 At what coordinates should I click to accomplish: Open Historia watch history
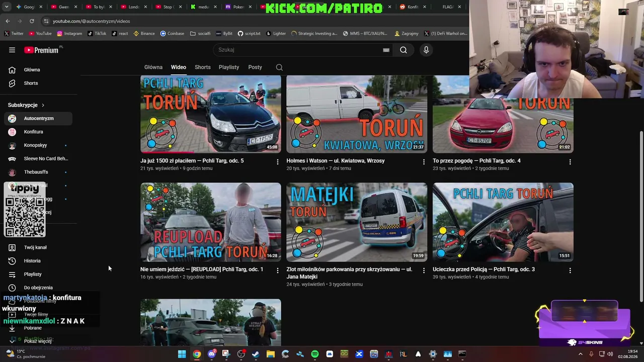point(38,260)
